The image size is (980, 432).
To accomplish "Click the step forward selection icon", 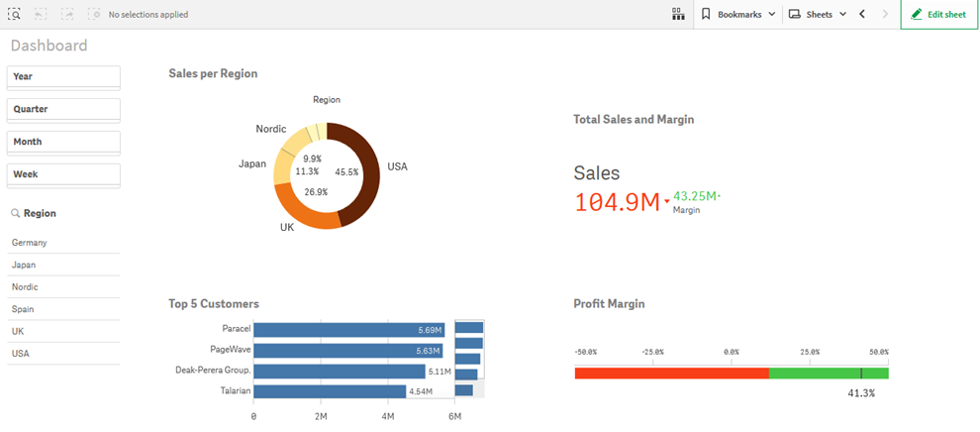I will coord(67,15).
